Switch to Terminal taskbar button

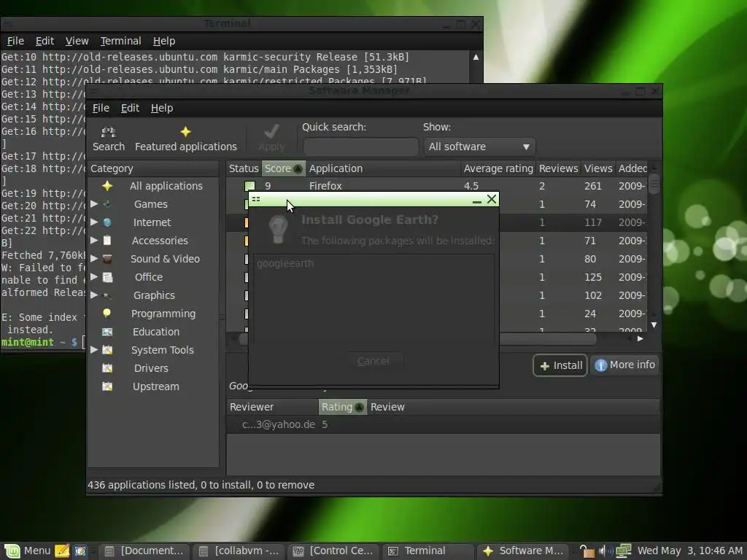click(x=428, y=551)
